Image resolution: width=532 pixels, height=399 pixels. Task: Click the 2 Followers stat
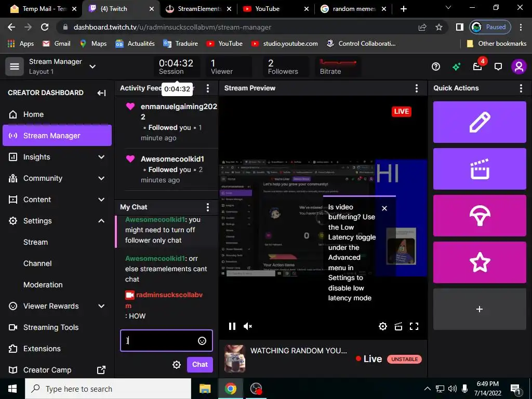285,66
